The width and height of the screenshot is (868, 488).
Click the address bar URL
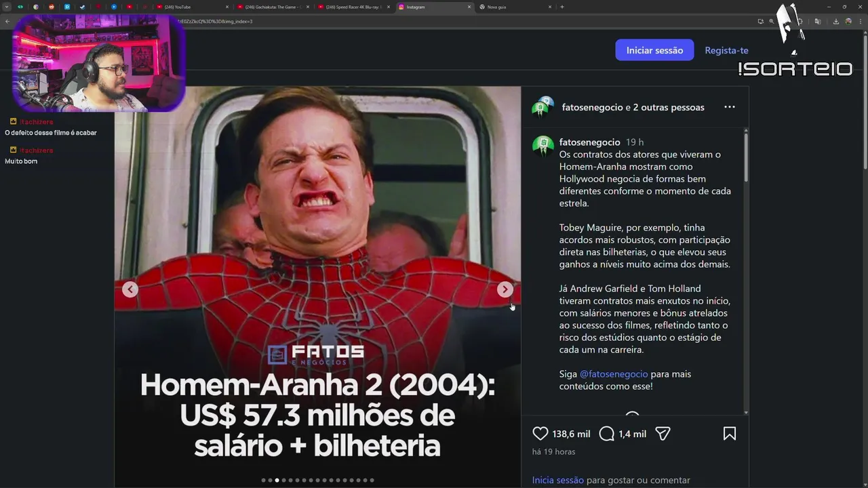point(215,21)
